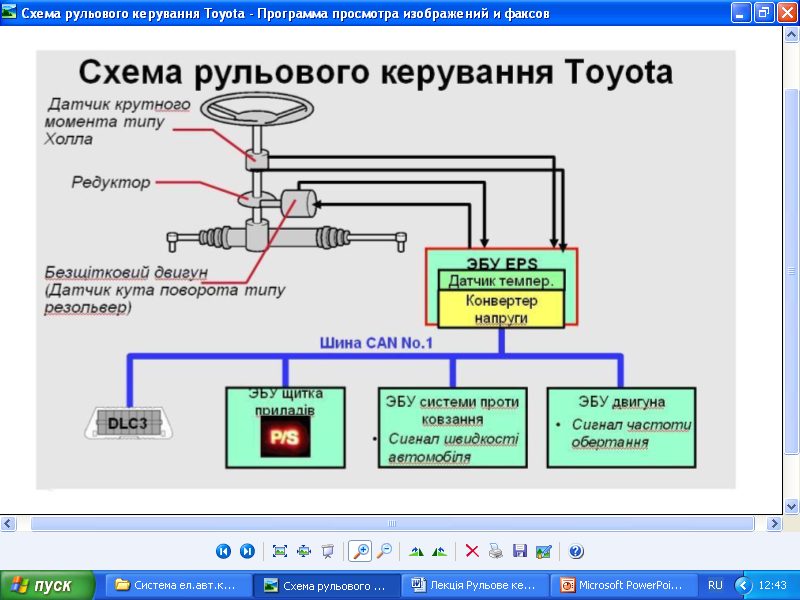Expand hidden system tray icons
Viewport: 800px width, 600px height.
743,585
